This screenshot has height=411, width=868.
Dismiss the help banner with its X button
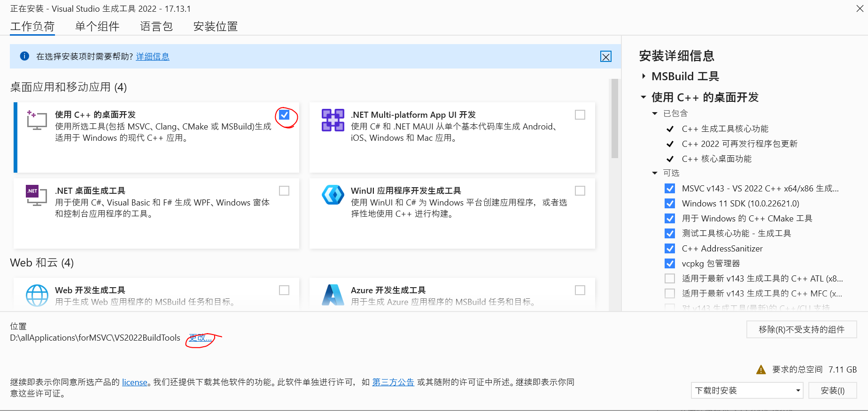tap(606, 57)
